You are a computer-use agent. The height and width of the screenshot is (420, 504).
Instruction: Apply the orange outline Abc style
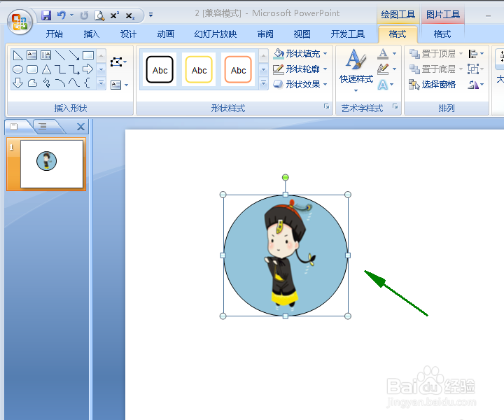point(238,70)
